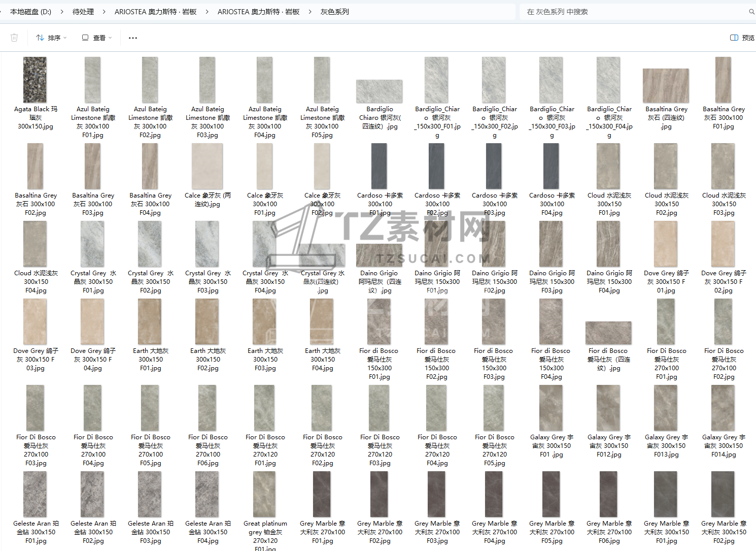Select Basaltina Grey 灰石 300x100 F01.jpg thumbnail
Image resolution: width=756 pixels, height=551 pixels.
[x=723, y=80]
